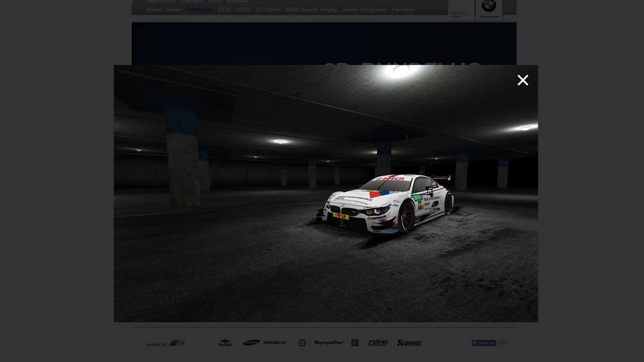644x362 pixels.
Task: Click the Samsung oval logo
Action: click(x=252, y=343)
